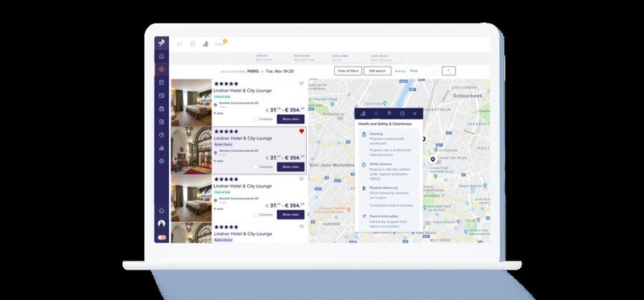Open the Home icon in sidebar
The image size is (644, 300).
162,56
